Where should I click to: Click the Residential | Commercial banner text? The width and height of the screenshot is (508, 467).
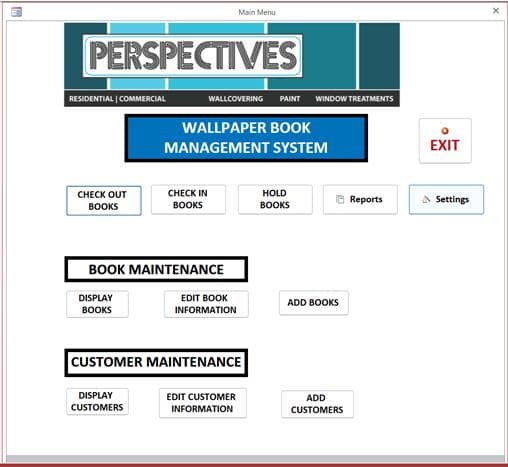pos(117,99)
